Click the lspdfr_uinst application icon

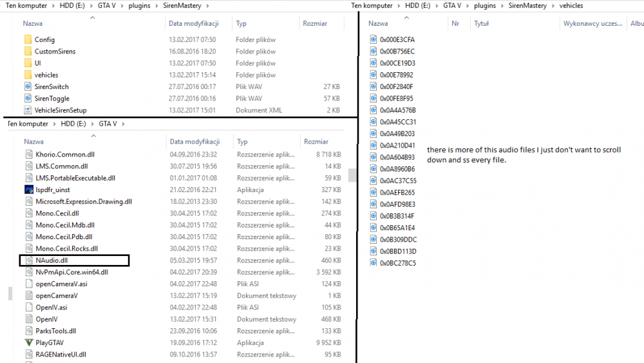[x=29, y=190]
